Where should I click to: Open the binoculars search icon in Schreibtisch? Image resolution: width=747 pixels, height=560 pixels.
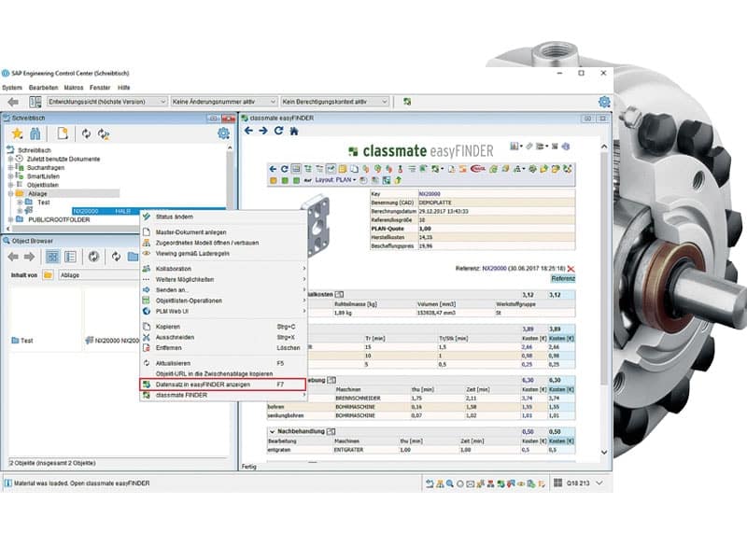[36, 133]
